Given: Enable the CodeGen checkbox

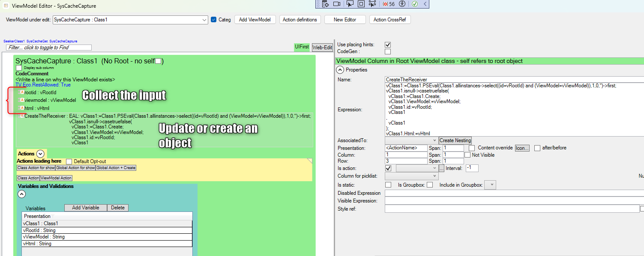Looking at the screenshot, I should coord(388,52).
